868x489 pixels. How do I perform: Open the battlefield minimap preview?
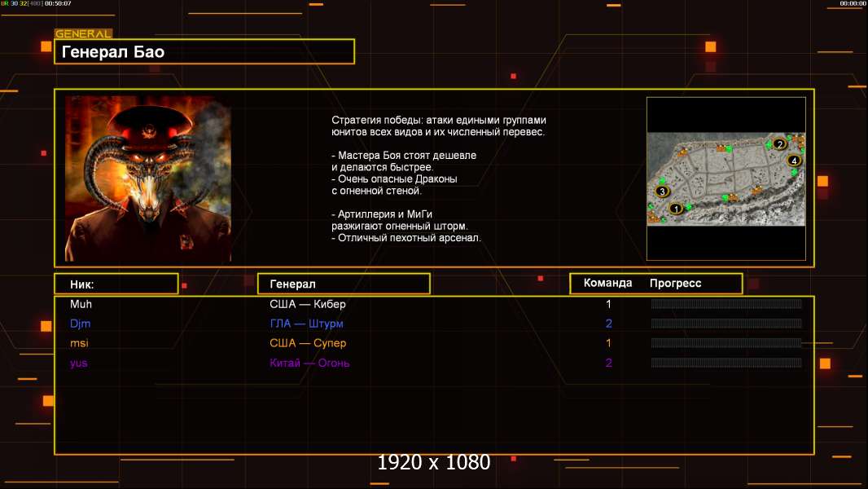pos(726,178)
